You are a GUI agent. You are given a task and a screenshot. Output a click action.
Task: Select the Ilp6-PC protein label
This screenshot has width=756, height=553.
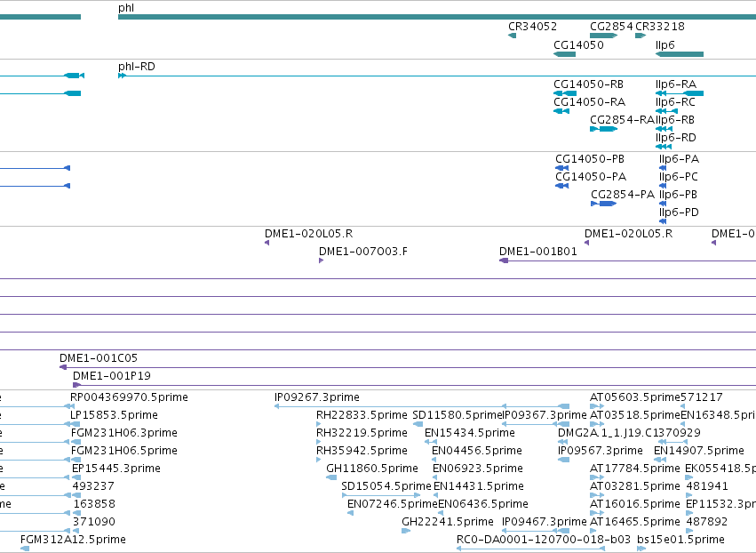[679, 177]
